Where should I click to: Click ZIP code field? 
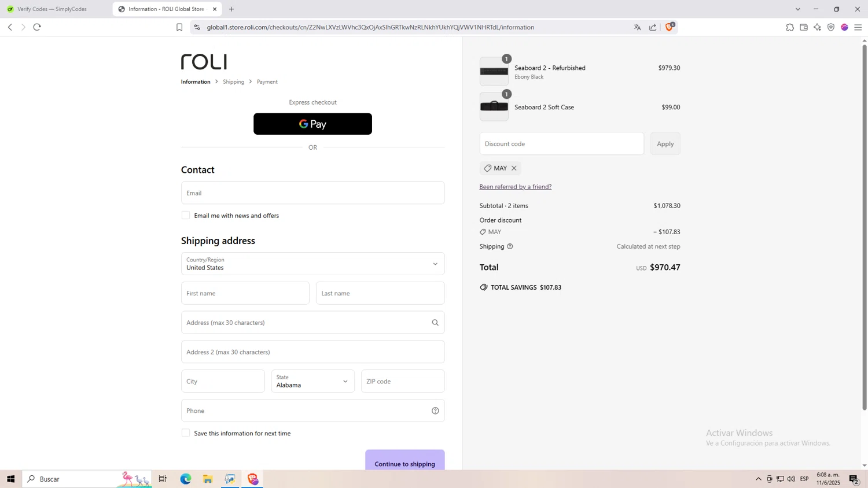pos(403,381)
